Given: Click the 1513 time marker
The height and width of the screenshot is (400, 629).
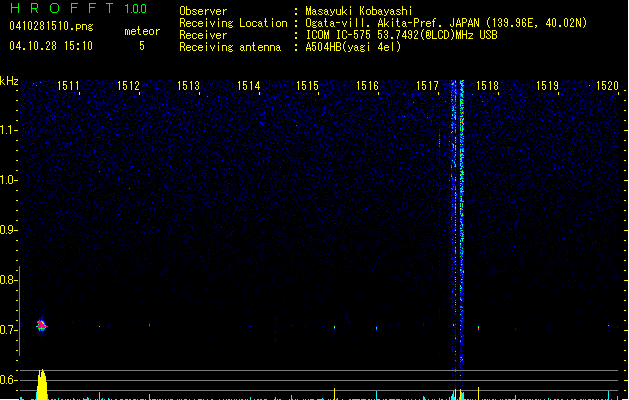Looking at the screenshot, I should (x=188, y=86).
